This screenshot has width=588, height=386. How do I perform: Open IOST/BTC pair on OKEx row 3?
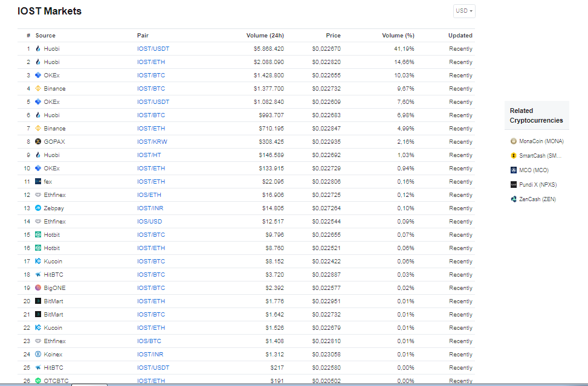(150, 76)
